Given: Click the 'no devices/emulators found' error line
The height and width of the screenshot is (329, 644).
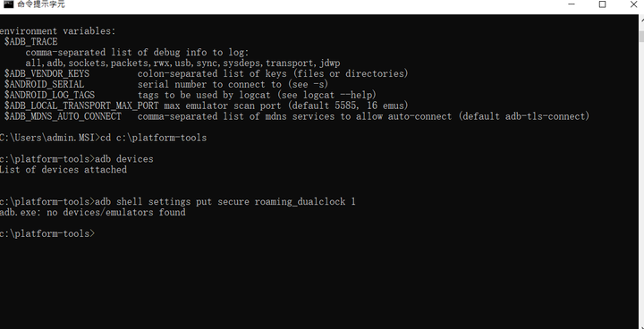Looking at the screenshot, I should point(92,213).
